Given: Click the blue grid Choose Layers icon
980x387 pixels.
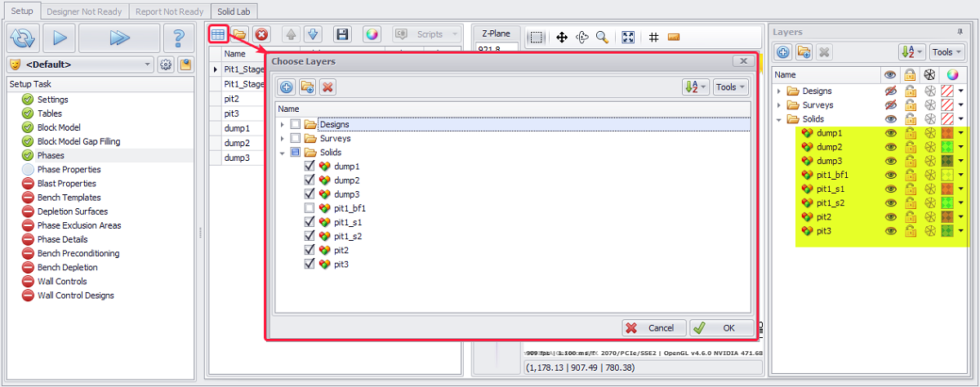Looking at the screenshot, I should 218,34.
